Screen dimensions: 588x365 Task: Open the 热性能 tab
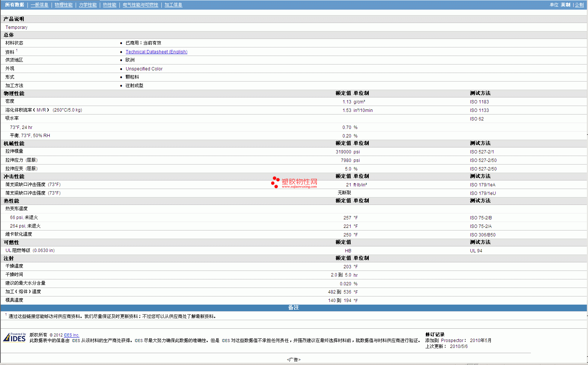coord(109,5)
